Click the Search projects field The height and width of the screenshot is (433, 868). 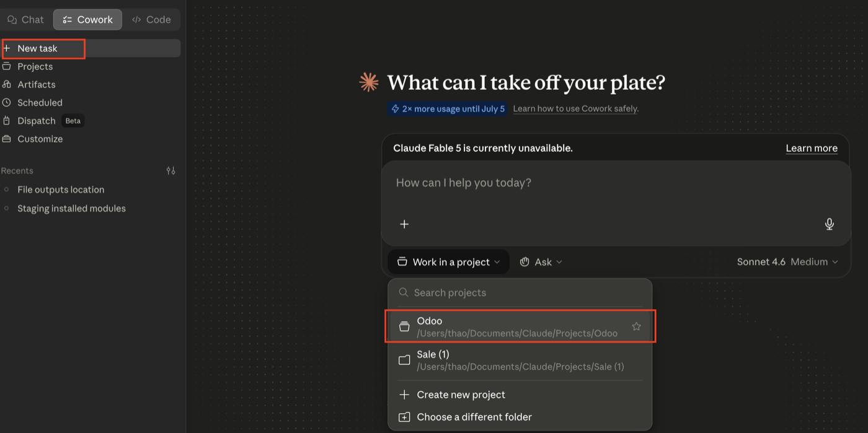(520, 292)
